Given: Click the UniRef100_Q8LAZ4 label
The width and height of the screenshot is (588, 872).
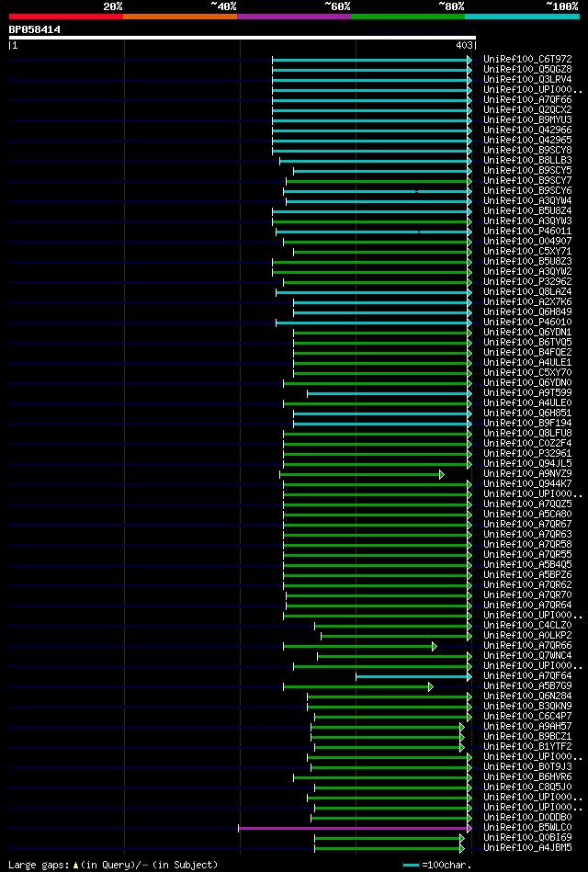Looking at the screenshot, I should (x=527, y=292).
